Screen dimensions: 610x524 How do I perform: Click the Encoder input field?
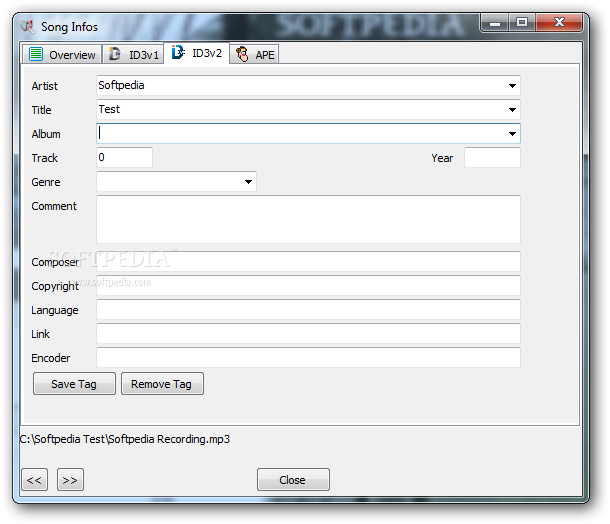pos(308,358)
